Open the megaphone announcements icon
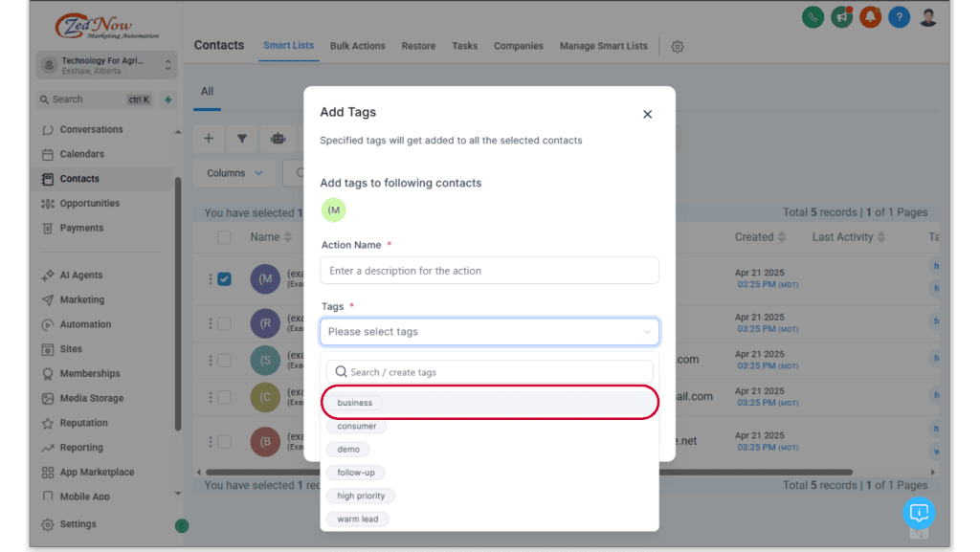This screenshot has width=980, height=552. point(841,16)
